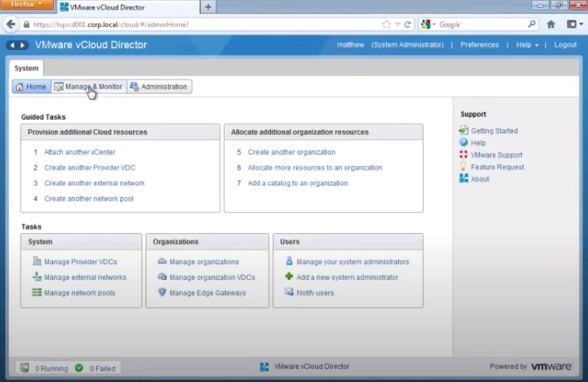Click the Manage Provider VDCs icon
Image resolution: width=588 pixels, height=382 pixels.
[37, 261]
